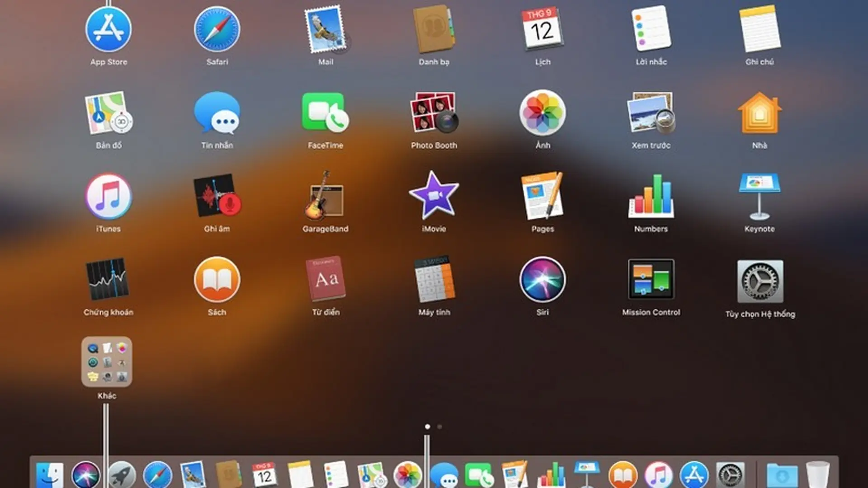
Task: Open the Nhà home app
Action: [x=759, y=113]
